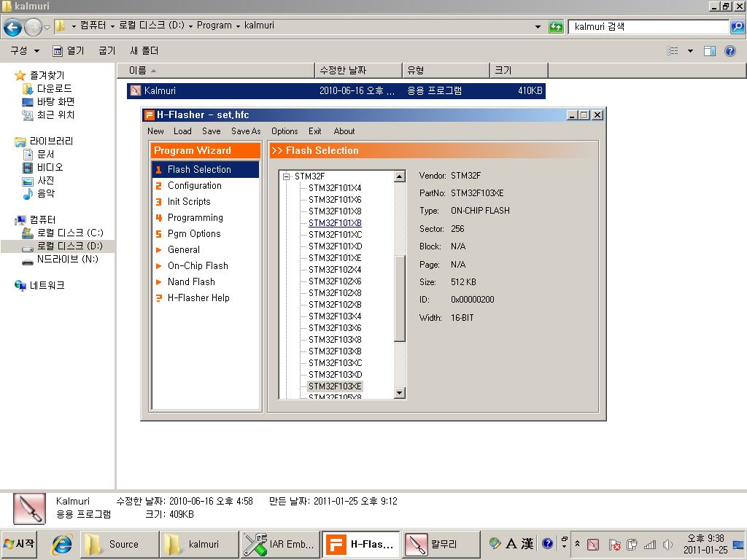Select STM32F101XB in the flash tree
The width and height of the screenshot is (747, 560).
pyautogui.click(x=335, y=223)
